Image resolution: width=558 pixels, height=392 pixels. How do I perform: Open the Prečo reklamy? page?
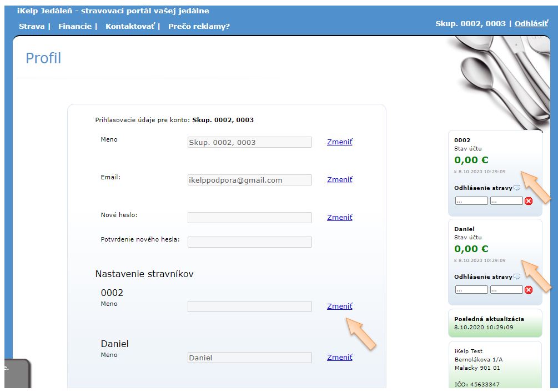pos(199,26)
